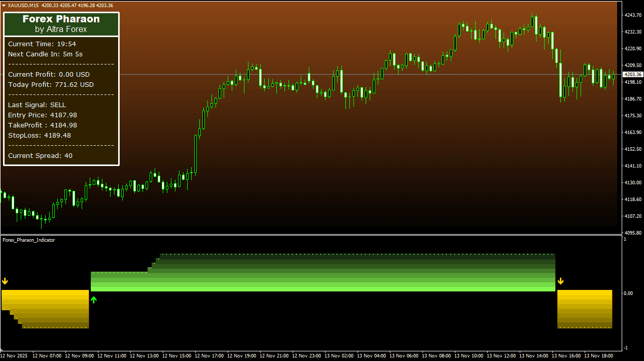This screenshot has width=644, height=361.
Task: Click the 'by Altra Forex' subtitle
Action: click(61, 29)
